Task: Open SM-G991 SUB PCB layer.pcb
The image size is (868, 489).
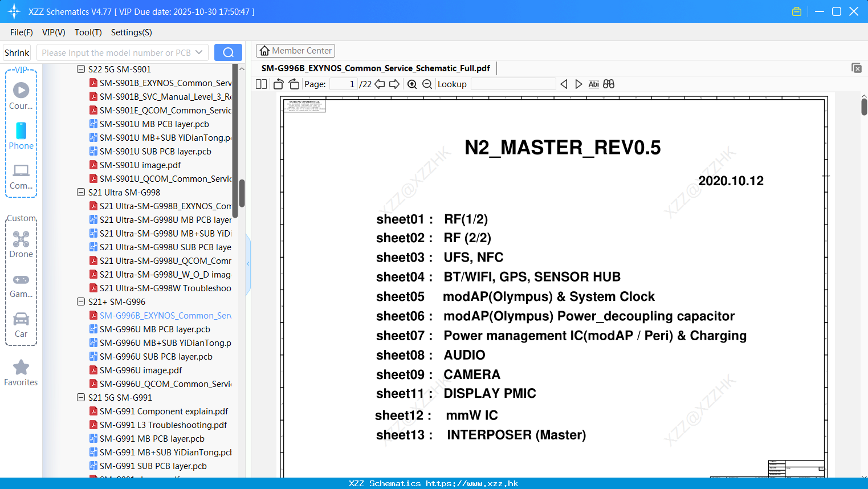Action: 148,466
